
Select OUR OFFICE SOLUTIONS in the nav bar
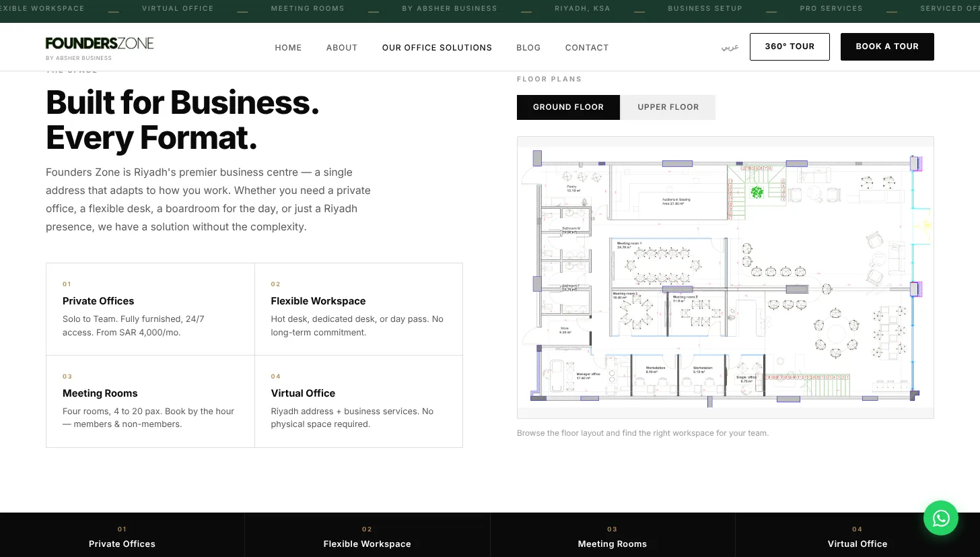437,48
